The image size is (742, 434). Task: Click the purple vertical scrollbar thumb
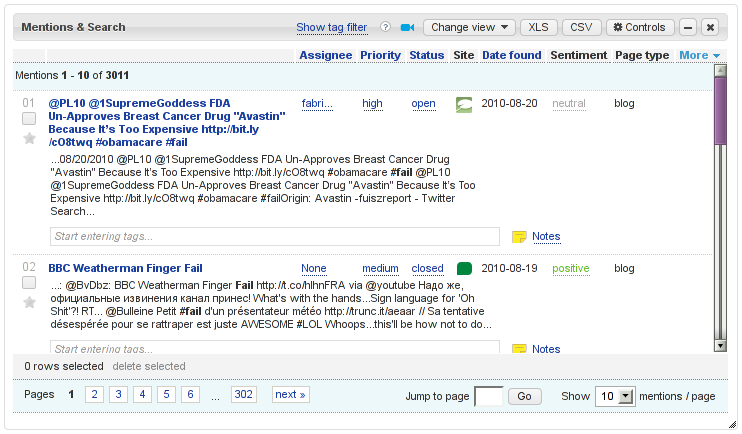720,111
